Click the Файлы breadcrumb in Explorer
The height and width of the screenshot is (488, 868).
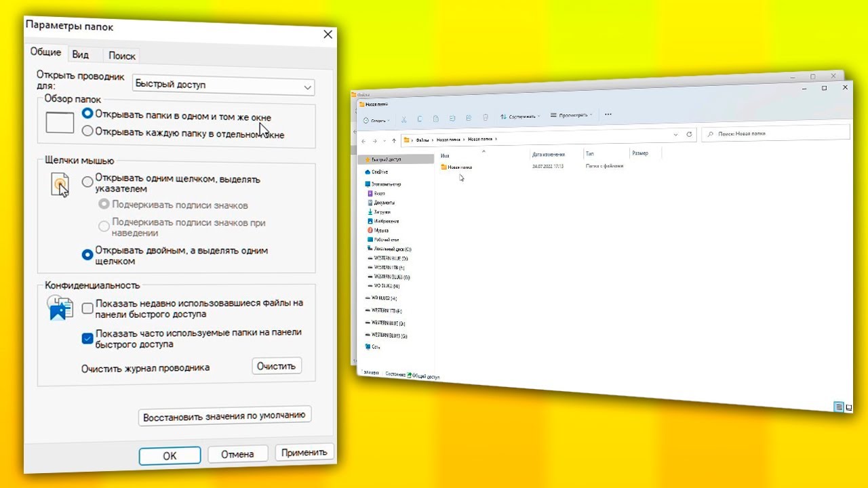click(x=421, y=140)
